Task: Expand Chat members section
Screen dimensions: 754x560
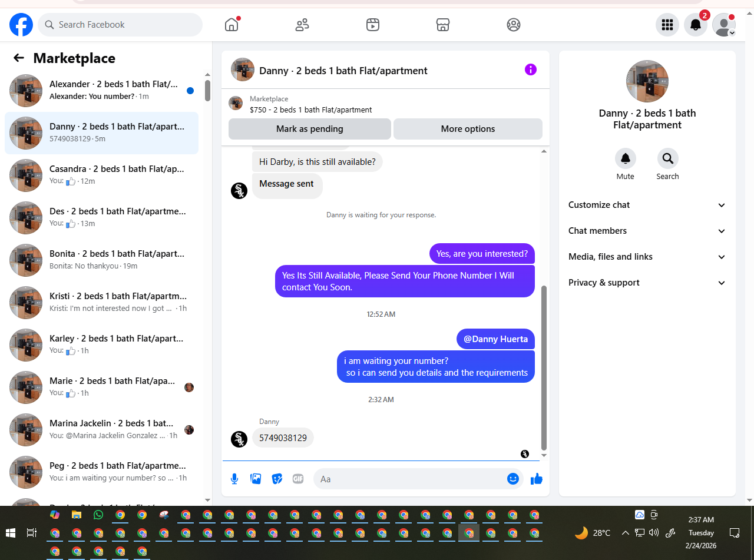Action: [647, 231]
